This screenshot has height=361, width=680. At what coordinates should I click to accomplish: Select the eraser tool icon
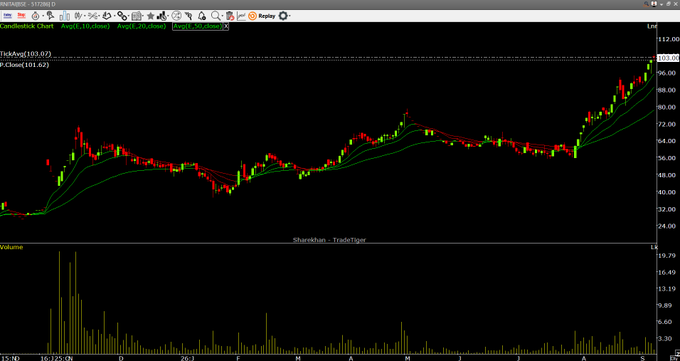107,16
